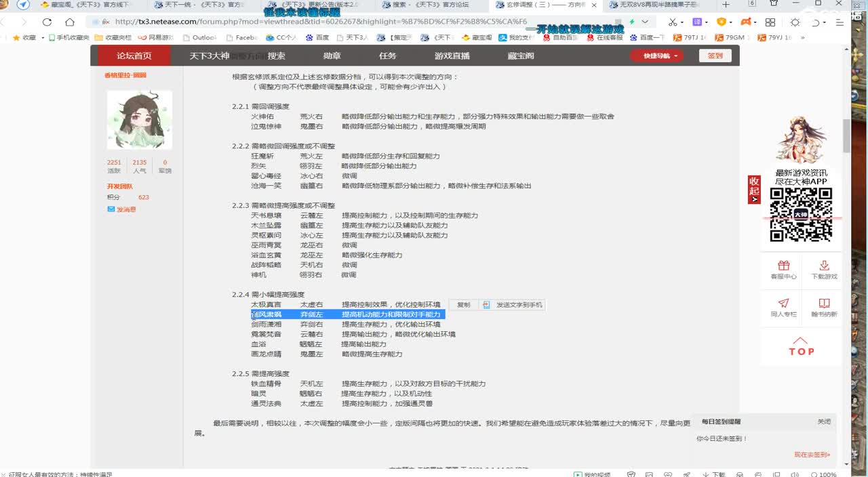Click the red 签到 sign-in button

[x=715, y=56]
